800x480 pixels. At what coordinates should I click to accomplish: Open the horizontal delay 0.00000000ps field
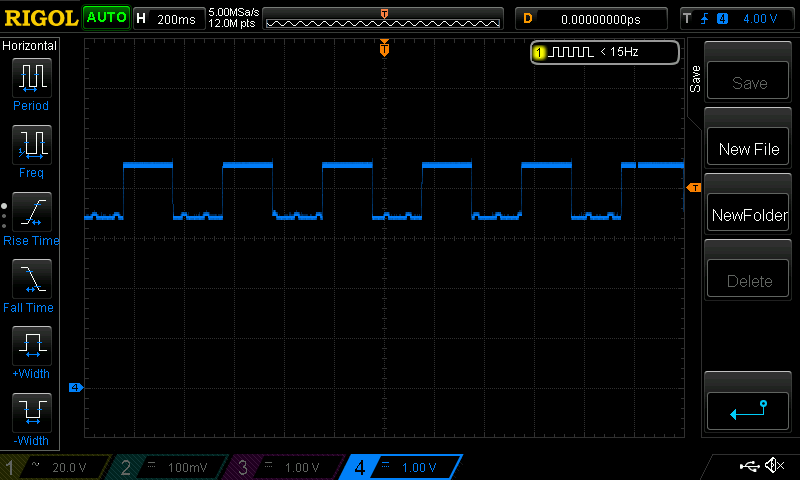tap(590, 19)
